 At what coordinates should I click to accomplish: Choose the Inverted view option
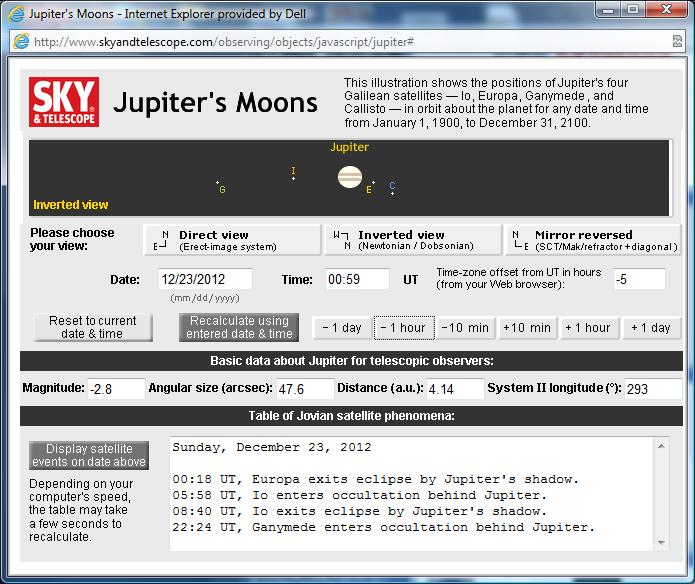[413, 240]
